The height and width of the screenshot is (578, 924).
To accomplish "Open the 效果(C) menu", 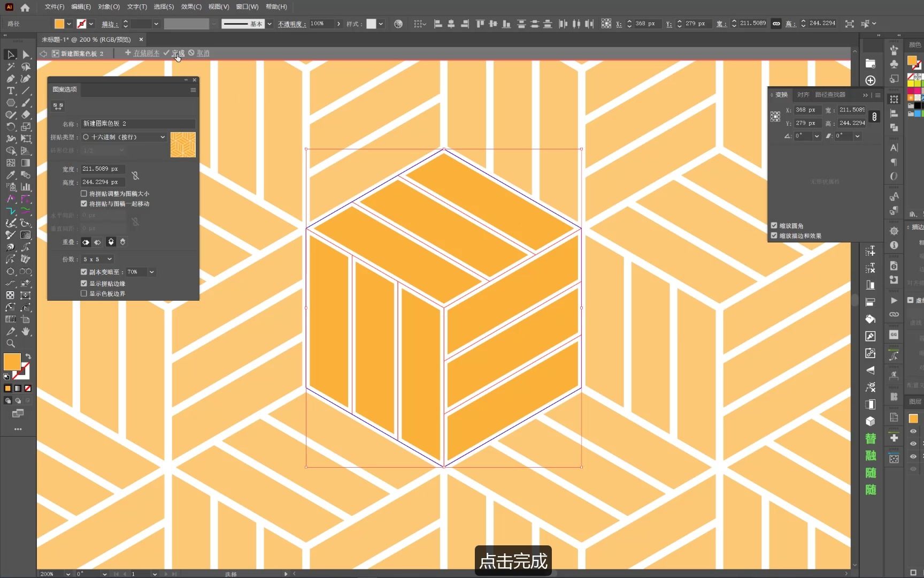I will click(191, 7).
